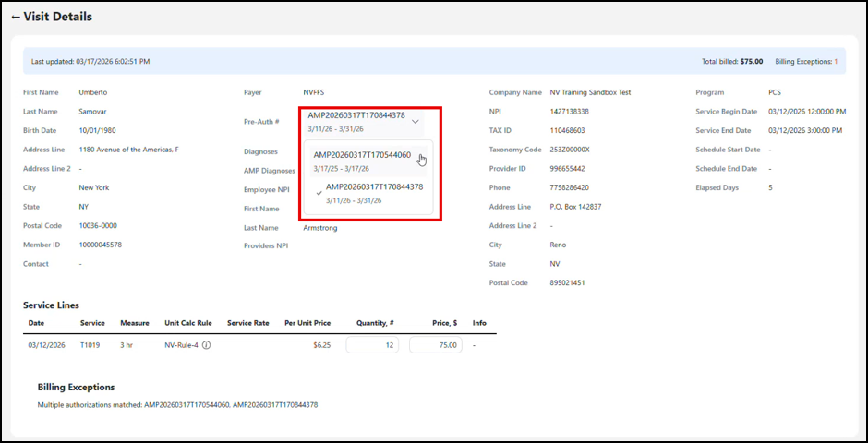
Task: Expand the Pre-Auth # dropdown chevron
Action: [x=416, y=121]
